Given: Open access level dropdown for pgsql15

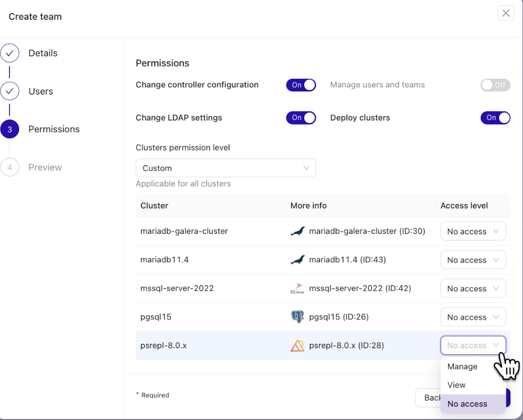Looking at the screenshot, I should coord(473,317).
